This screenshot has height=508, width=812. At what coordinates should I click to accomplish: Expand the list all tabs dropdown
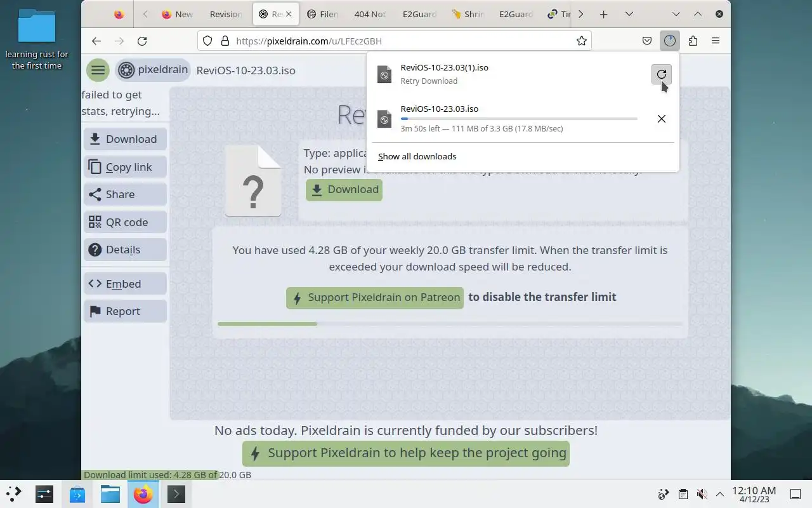tap(629, 14)
